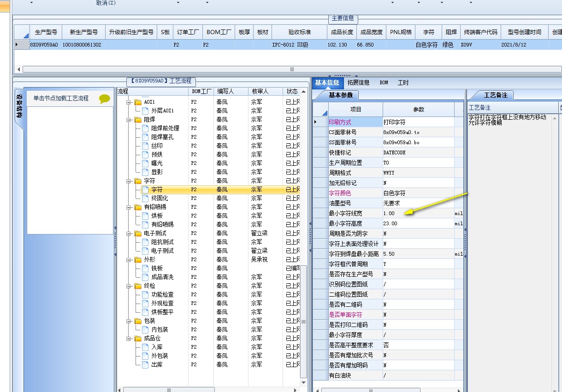Click the 入库 document icon
562x392 pixels.
145,347
